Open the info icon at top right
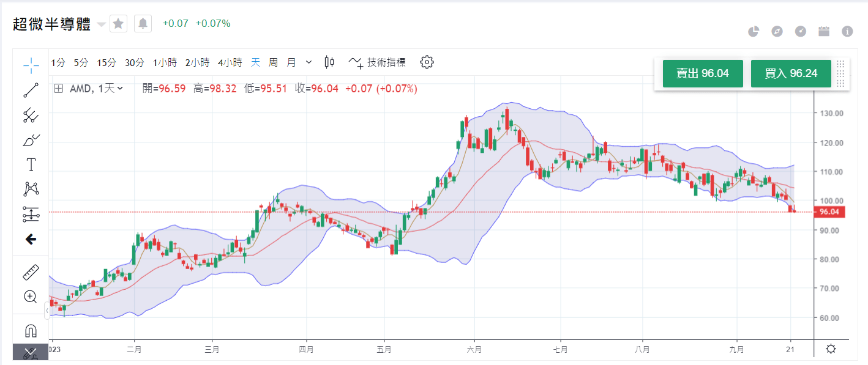Viewport: 868px width, 365px height. point(847,31)
